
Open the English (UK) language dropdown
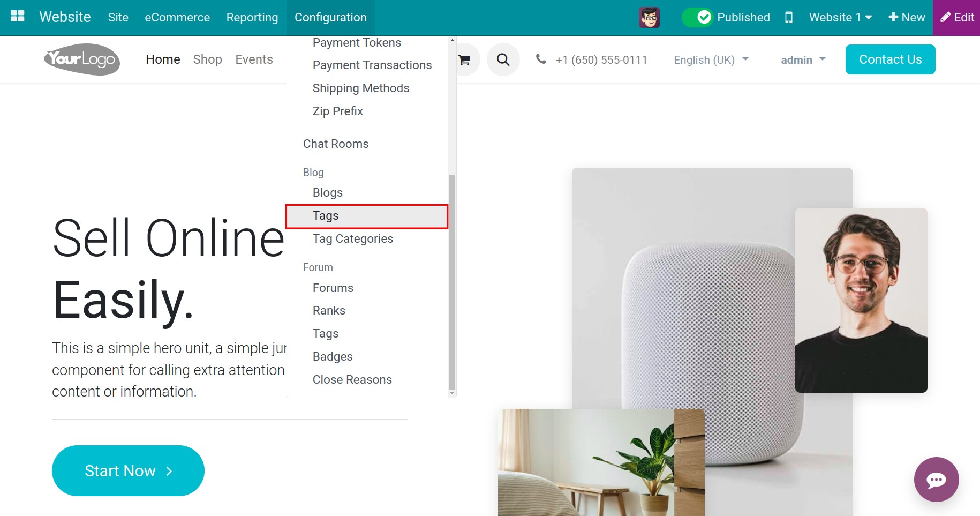point(711,59)
